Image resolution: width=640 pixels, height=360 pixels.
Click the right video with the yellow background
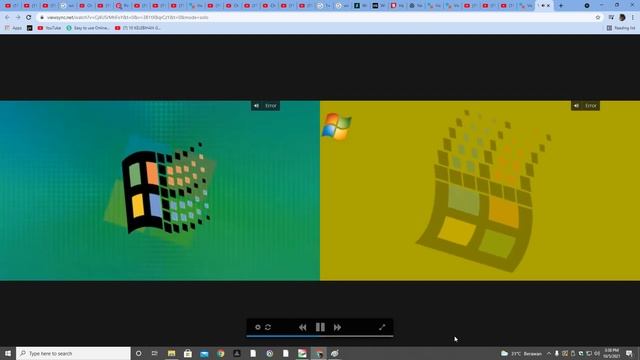point(480,191)
